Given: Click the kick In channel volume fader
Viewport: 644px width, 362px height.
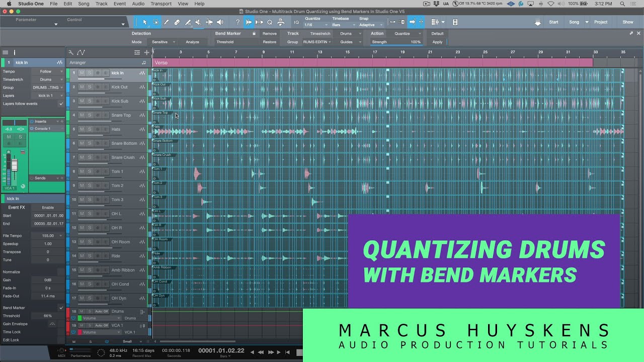Looking at the screenshot, I should 15,165.
